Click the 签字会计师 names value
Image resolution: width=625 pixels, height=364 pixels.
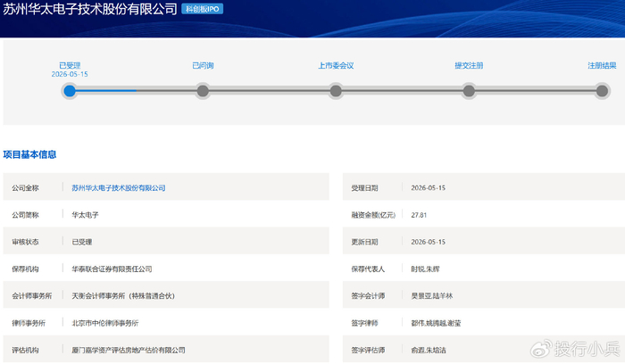431,295
